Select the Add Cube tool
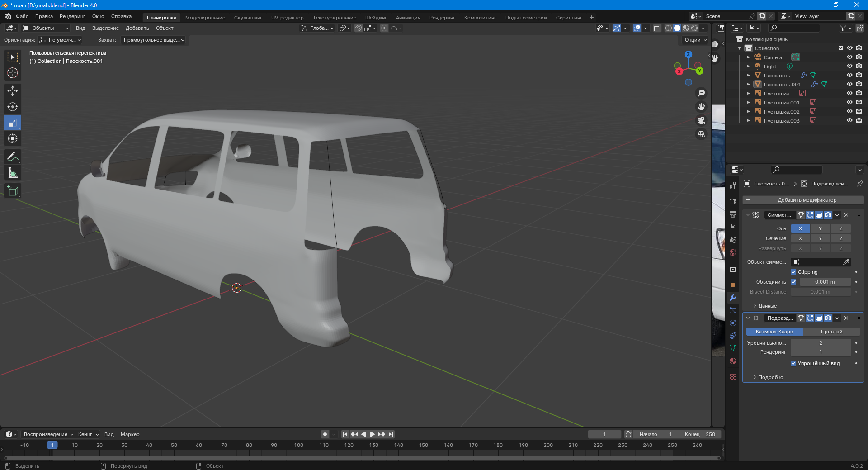The width and height of the screenshot is (868, 470). (x=13, y=190)
